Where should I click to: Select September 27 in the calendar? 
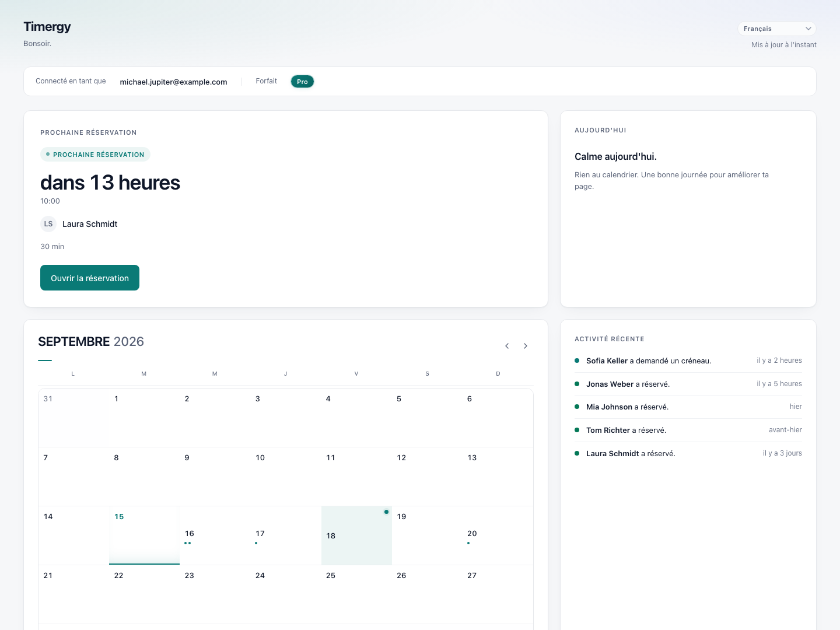pos(498,594)
